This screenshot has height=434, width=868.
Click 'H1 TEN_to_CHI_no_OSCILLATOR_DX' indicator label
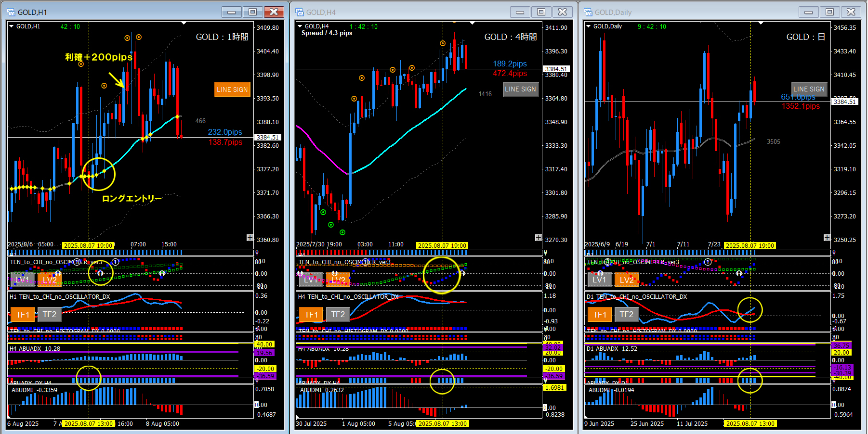[60, 297]
